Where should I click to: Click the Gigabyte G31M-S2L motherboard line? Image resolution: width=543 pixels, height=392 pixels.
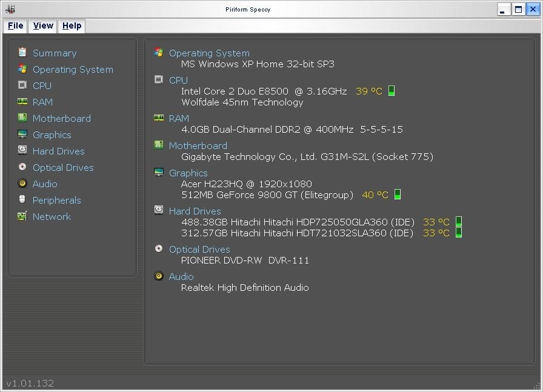[307, 156]
